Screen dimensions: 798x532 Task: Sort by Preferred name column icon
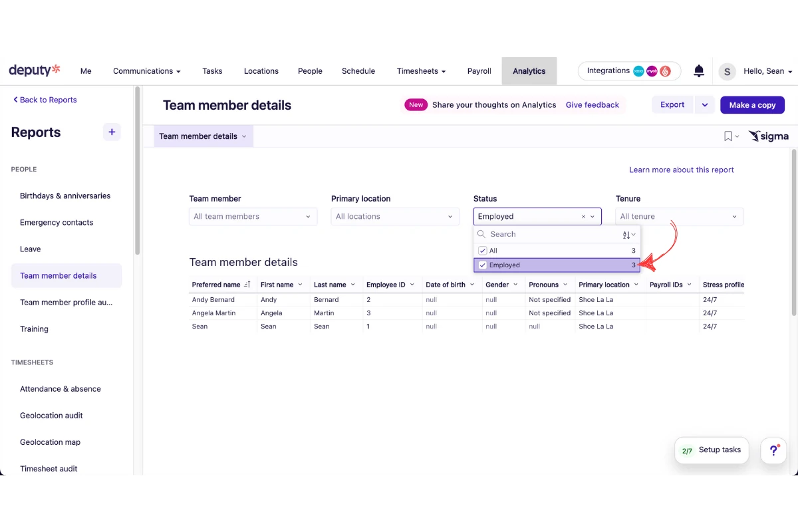(x=247, y=285)
